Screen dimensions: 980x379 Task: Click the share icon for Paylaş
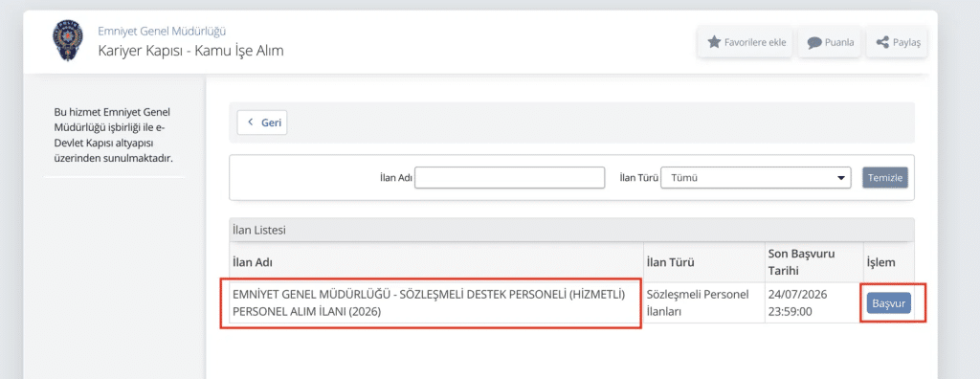point(882,42)
